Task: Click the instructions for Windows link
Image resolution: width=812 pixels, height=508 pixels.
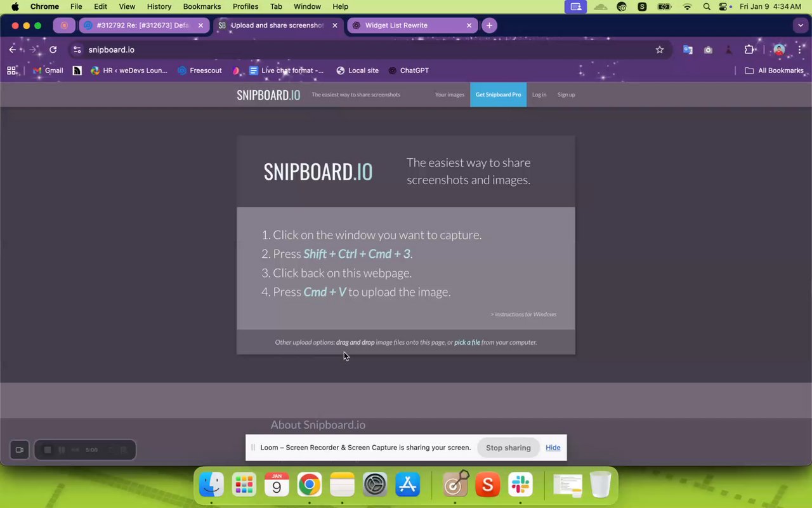Action: click(523, 314)
